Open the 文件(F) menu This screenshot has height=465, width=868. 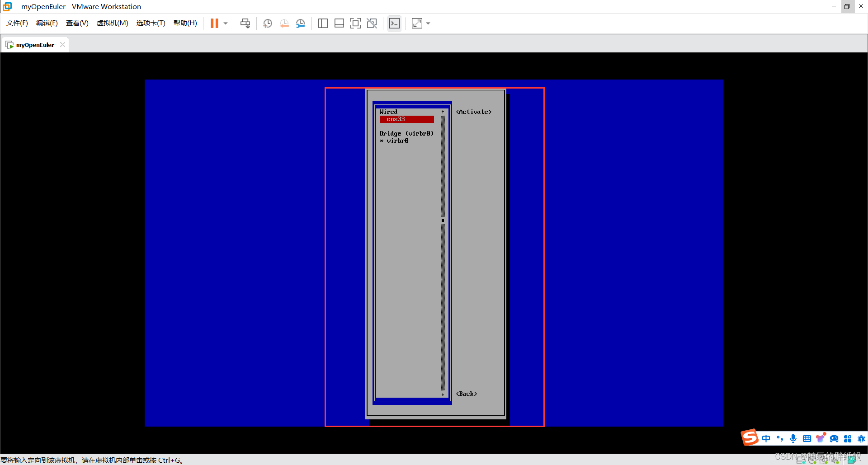coord(17,23)
